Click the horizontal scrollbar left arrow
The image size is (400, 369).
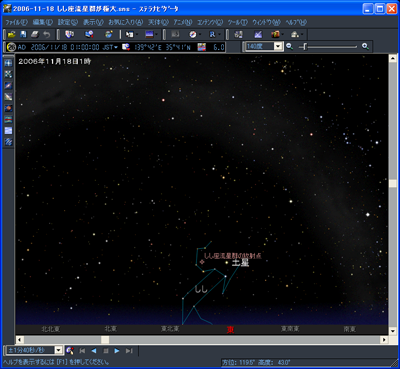point(19,340)
